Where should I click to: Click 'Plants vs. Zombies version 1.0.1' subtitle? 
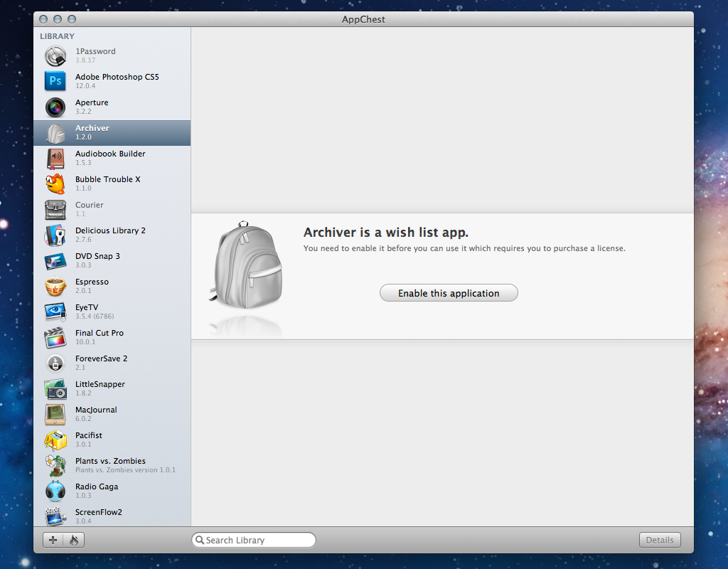tap(125, 470)
